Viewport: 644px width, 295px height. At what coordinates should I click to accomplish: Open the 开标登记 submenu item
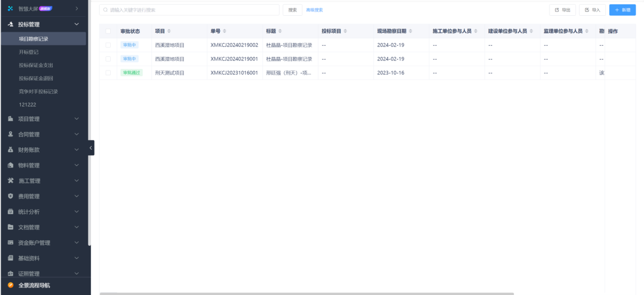[29, 52]
